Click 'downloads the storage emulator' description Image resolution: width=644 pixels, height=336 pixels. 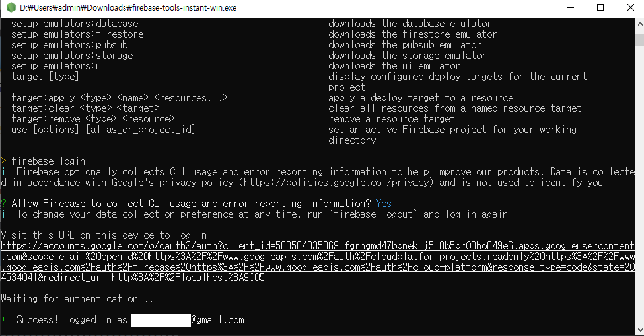pos(407,56)
